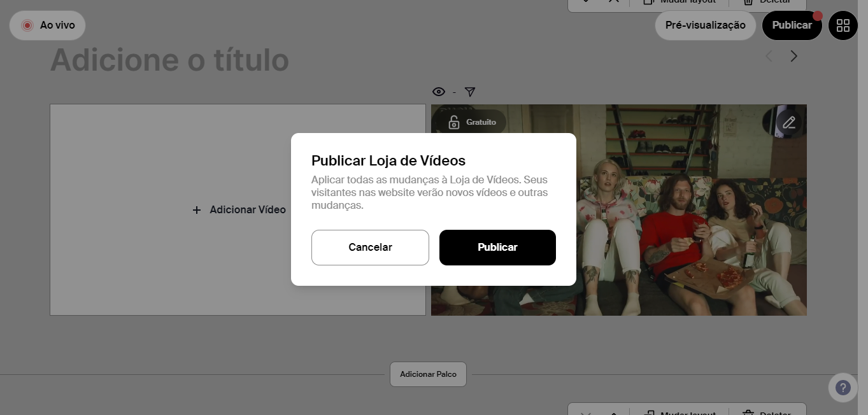Confirm Publicar in the dialog
The height and width of the screenshot is (415, 868).
click(x=497, y=248)
